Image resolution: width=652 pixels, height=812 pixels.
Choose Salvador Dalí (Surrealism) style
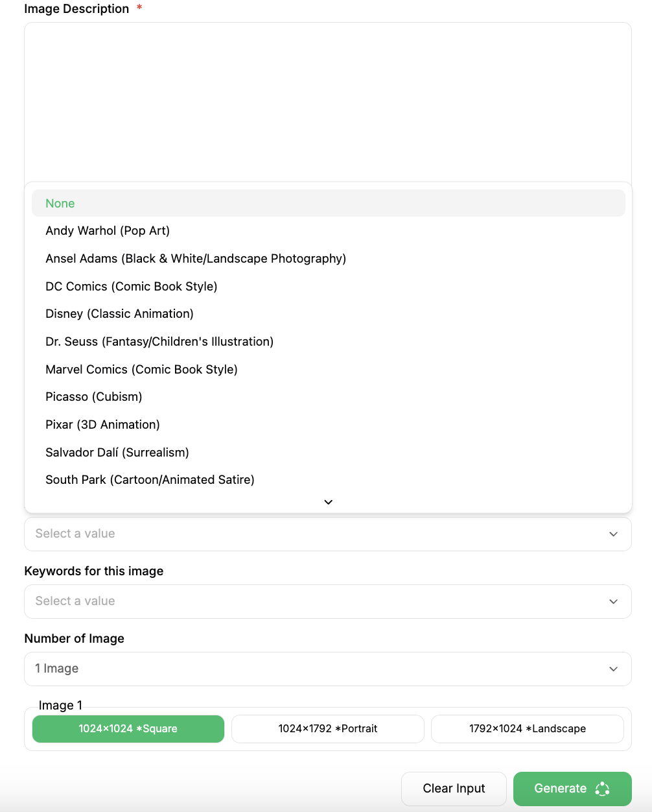pyautogui.click(x=117, y=453)
